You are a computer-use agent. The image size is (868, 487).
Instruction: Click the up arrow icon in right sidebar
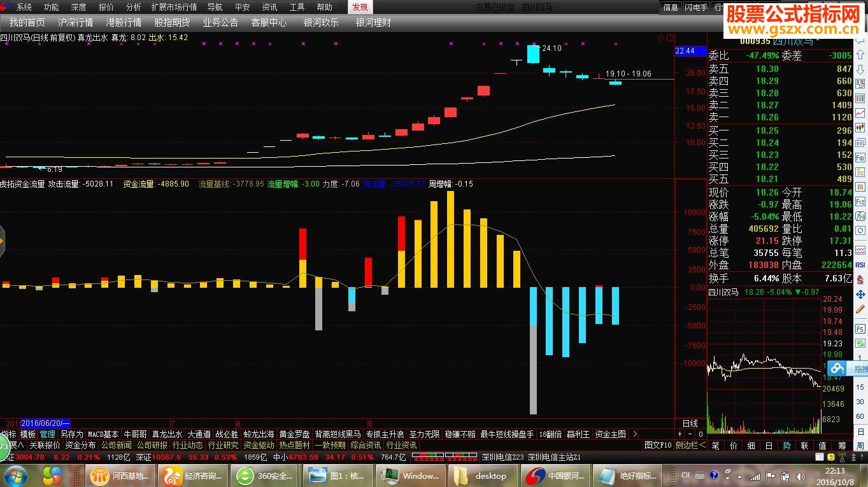[x=860, y=53]
